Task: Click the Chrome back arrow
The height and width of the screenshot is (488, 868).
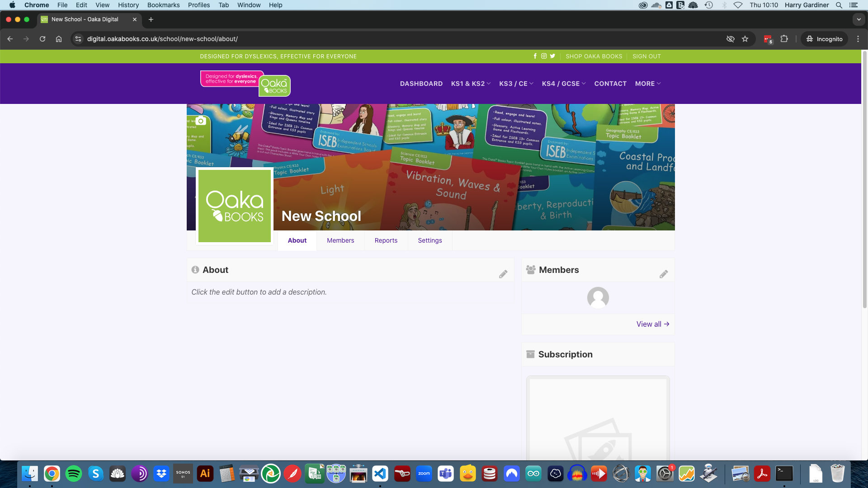Action: tap(10, 39)
